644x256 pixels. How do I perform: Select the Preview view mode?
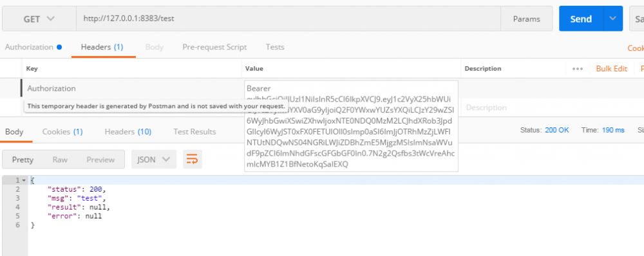pyautogui.click(x=100, y=160)
